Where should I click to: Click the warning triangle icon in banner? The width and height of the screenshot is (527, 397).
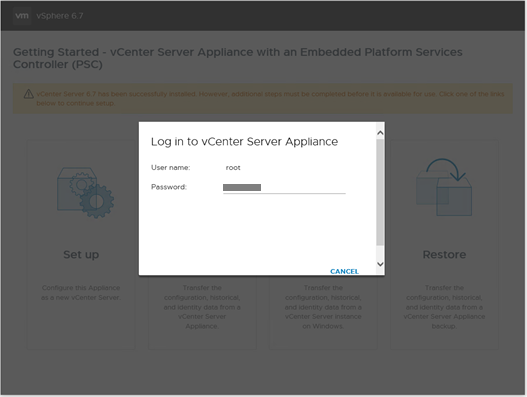tap(29, 94)
